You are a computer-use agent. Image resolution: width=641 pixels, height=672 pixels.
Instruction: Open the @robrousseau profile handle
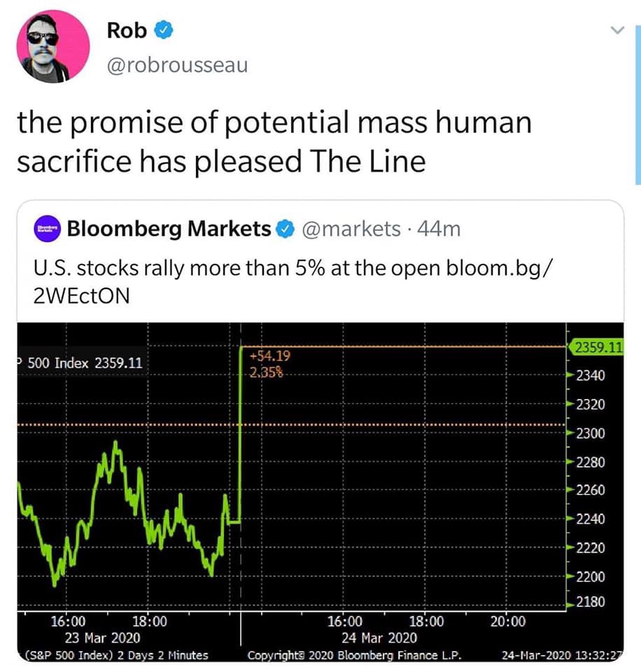tap(176, 66)
